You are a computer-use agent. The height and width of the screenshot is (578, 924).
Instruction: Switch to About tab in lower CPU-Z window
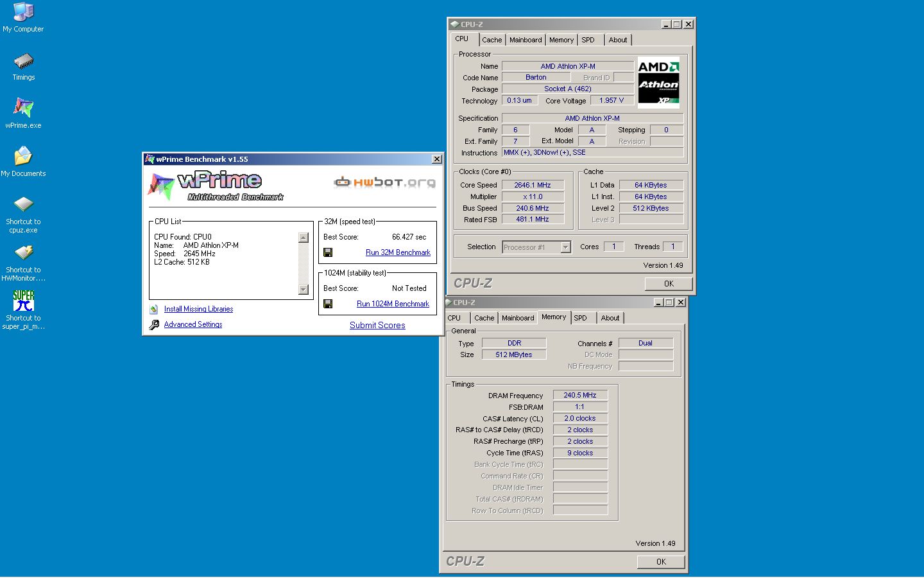[610, 318]
